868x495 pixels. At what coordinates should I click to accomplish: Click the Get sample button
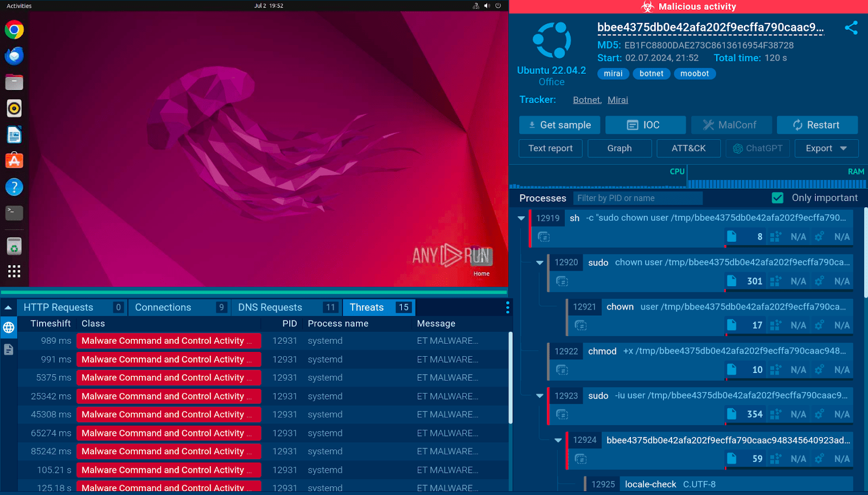tap(559, 125)
